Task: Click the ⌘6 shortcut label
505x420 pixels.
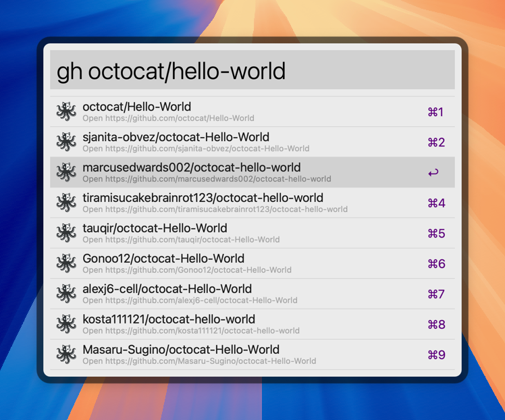Action: point(436,264)
